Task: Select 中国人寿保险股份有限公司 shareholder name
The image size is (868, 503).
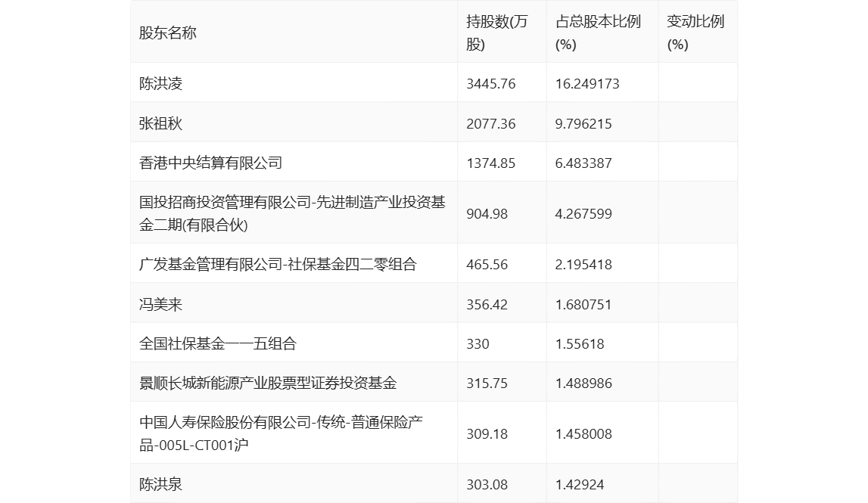Action: tap(282, 434)
